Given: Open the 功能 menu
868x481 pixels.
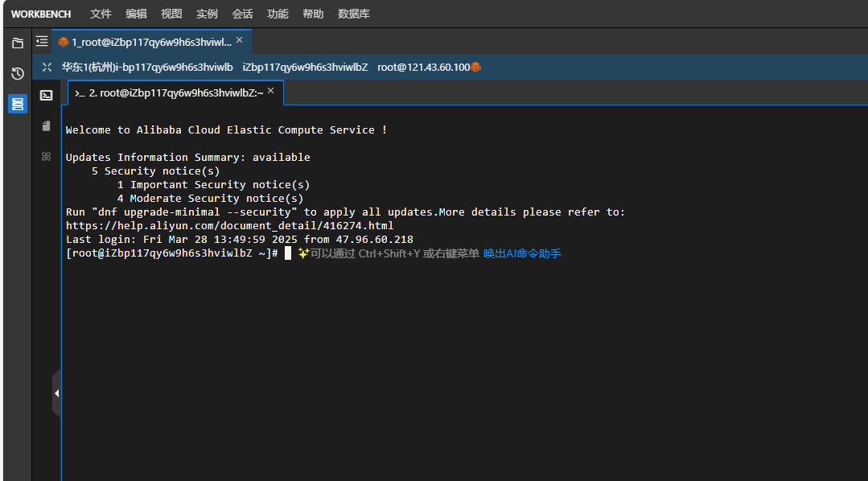Looking at the screenshot, I should [278, 14].
